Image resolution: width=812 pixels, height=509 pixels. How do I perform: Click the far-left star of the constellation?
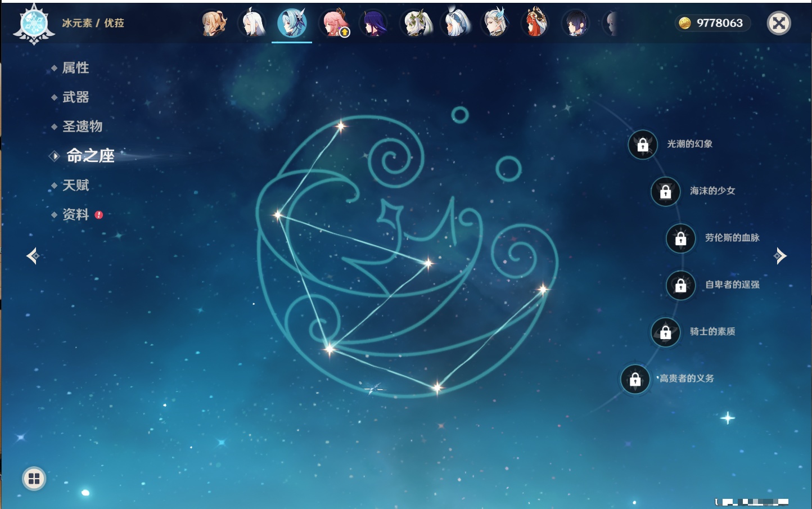pos(277,214)
